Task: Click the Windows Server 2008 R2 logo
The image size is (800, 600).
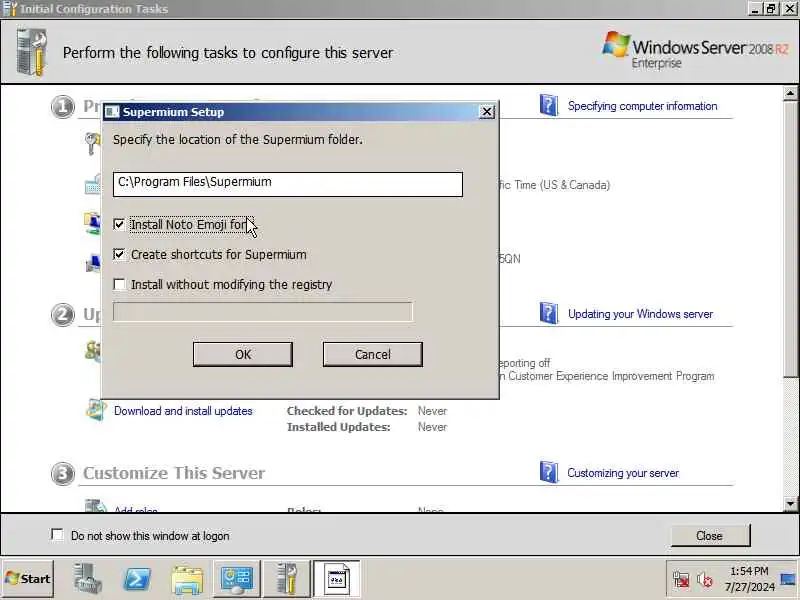Action: click(x=694, y=50)
